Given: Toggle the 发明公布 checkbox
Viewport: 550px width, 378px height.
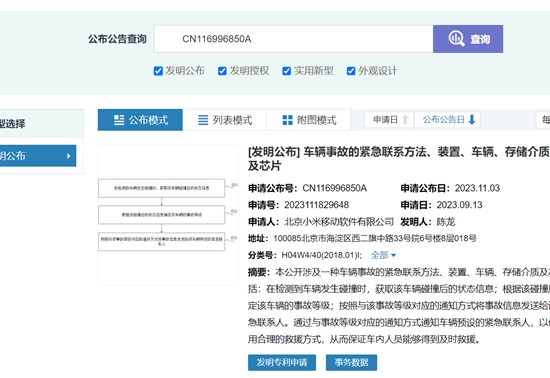Looking at the screenshot, I should [158, 71].
